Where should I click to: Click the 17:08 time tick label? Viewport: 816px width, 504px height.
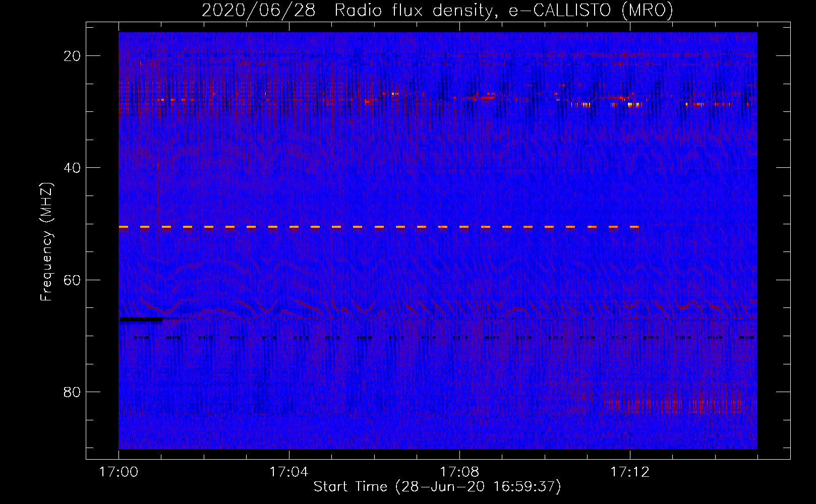point(459,472)
